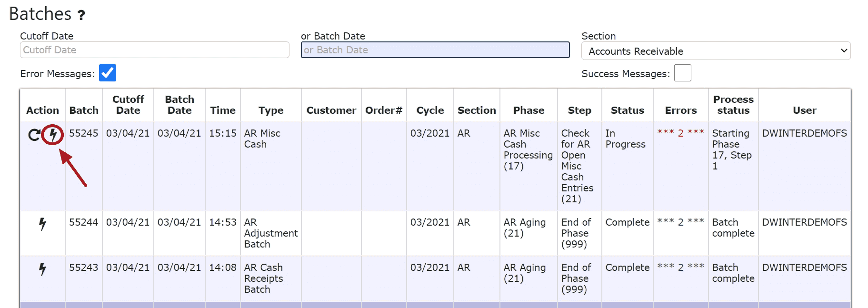Click into the or Batch Date field
Screen dimensions: 868x308
pos(435,50)
